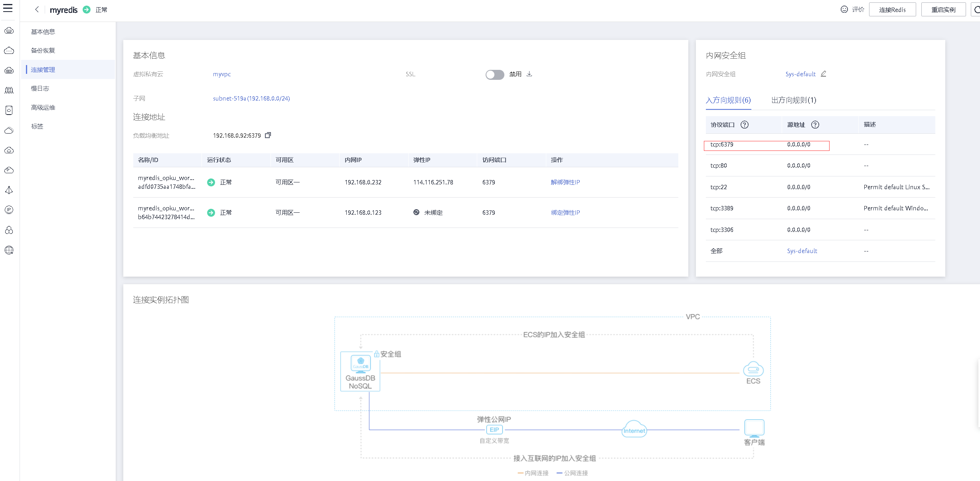980x481 pixels.
Task: Click the back arrow beside myredis
Action: (x=37, y=10)
